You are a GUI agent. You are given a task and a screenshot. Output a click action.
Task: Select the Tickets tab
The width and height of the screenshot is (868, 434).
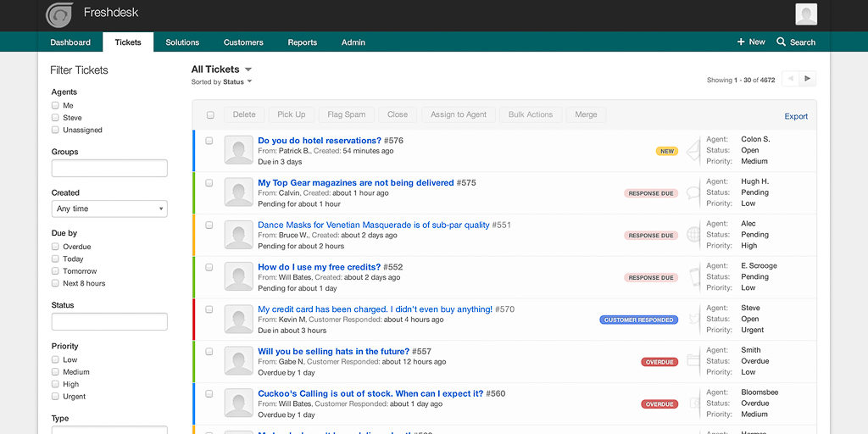[128, 42]
